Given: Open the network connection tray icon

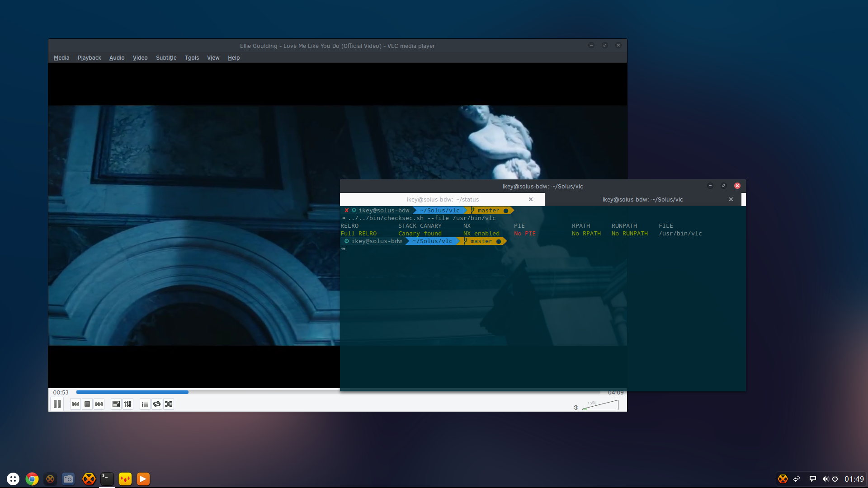Looking at the screenshot, I should pos(797,479).
